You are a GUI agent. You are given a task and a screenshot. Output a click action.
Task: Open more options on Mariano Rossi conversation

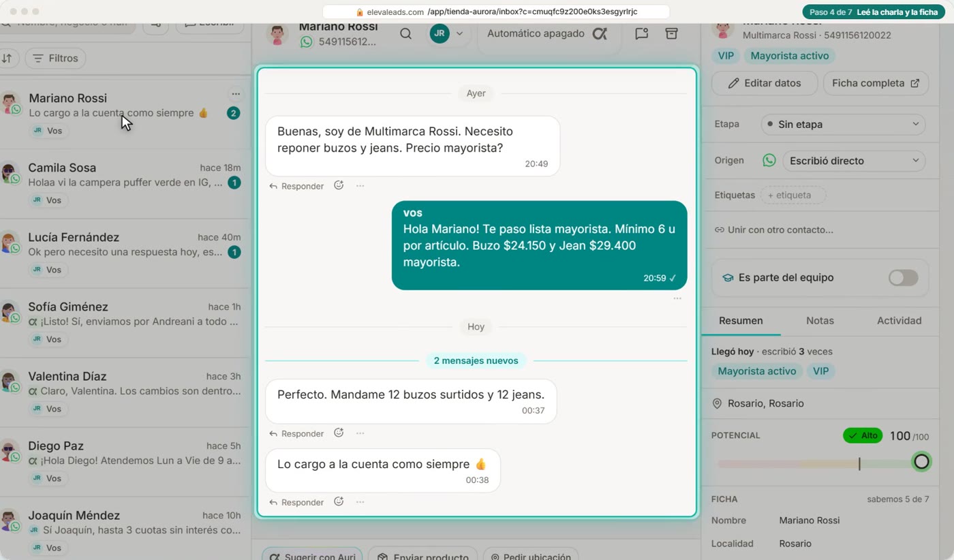pos(236,94)
